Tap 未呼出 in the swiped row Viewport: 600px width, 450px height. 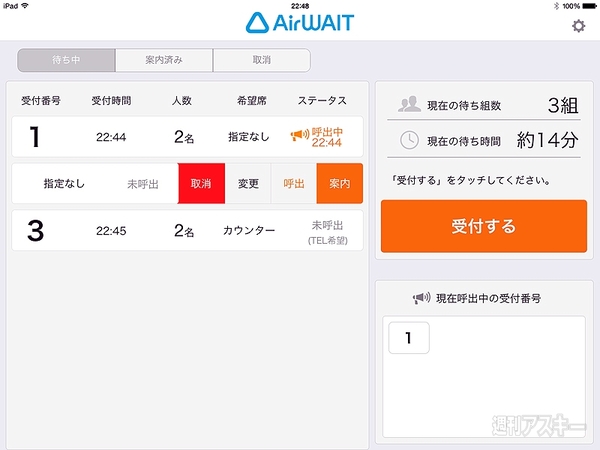[143, 184]
